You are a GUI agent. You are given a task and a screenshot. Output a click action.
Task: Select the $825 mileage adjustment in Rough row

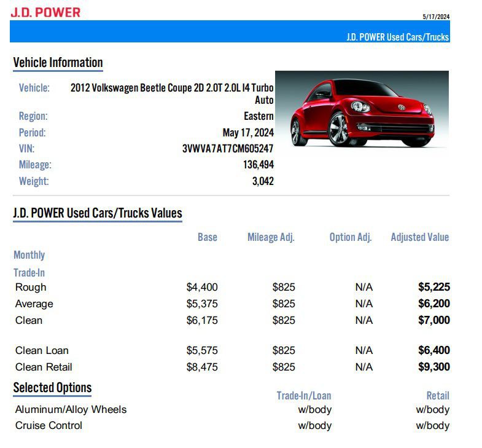tap(284, 287)
